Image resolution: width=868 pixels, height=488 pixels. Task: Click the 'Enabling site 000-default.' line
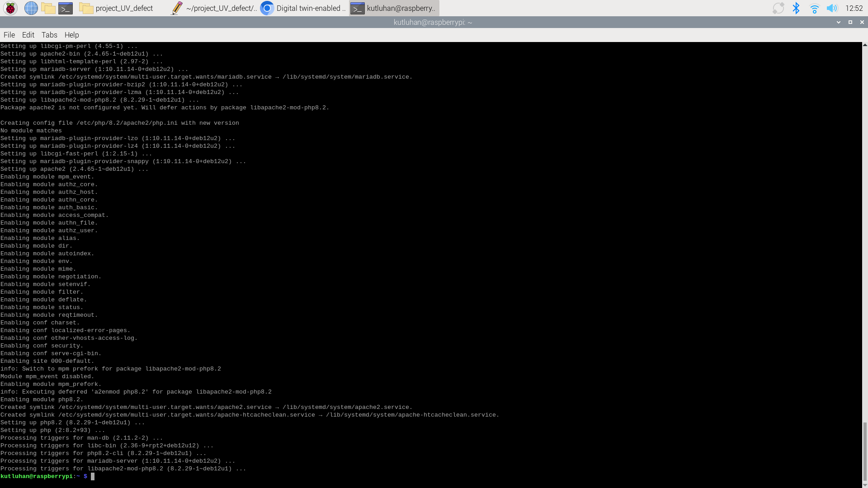click(x=47, y=361)
